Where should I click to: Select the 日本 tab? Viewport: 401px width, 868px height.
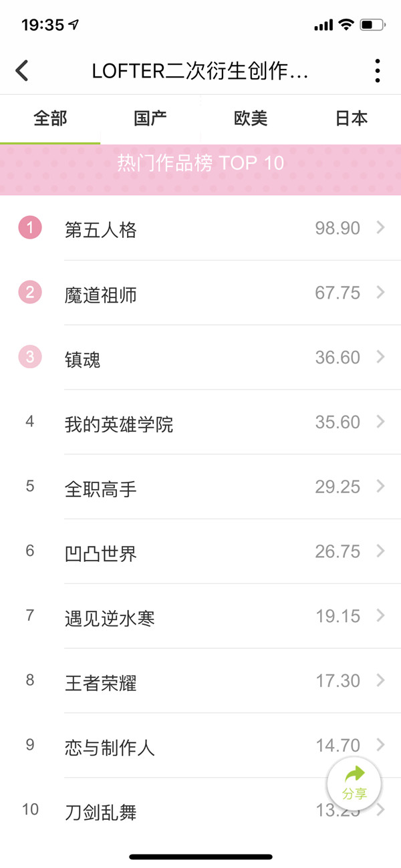(x=352, y=119)
